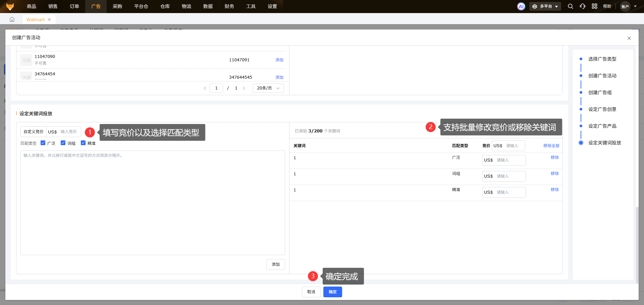This screenshot has width=644, height=305.
Task: Focus the bid input for the 广泛 row
Action: click(504, 160)
